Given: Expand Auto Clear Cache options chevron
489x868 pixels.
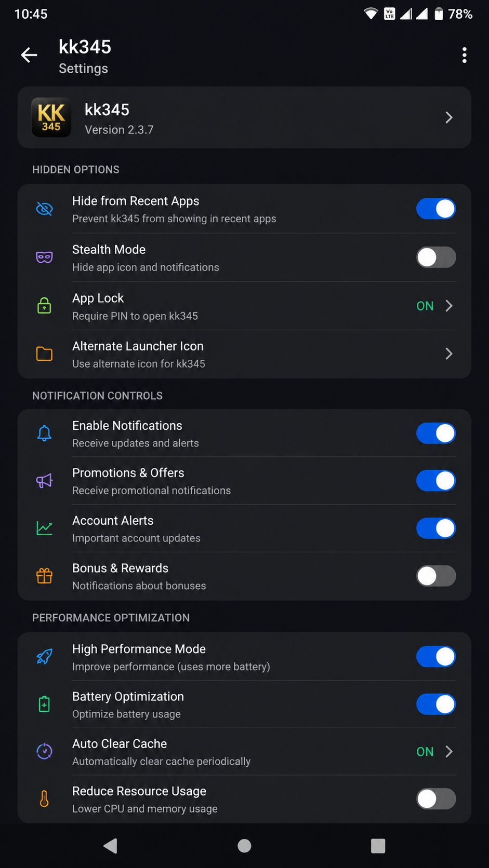Looking at the screenshot, I should point(449,752).
